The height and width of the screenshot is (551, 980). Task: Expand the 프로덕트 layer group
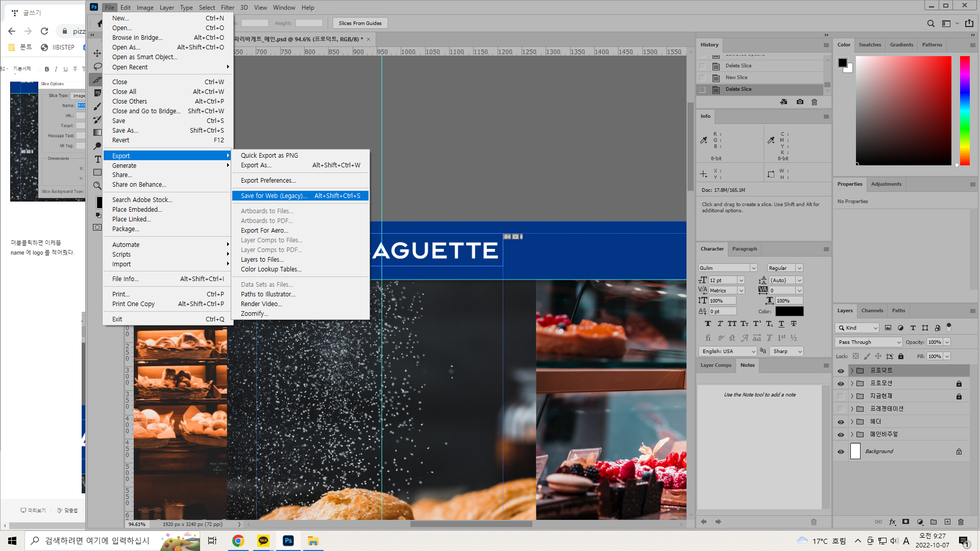(852, 370)
